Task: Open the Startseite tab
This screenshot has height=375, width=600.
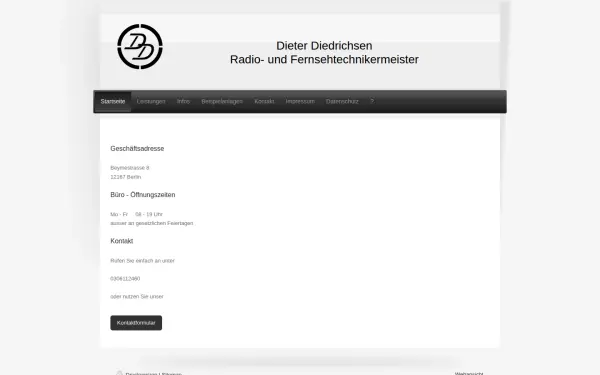Action: click(x=113, y=102)
